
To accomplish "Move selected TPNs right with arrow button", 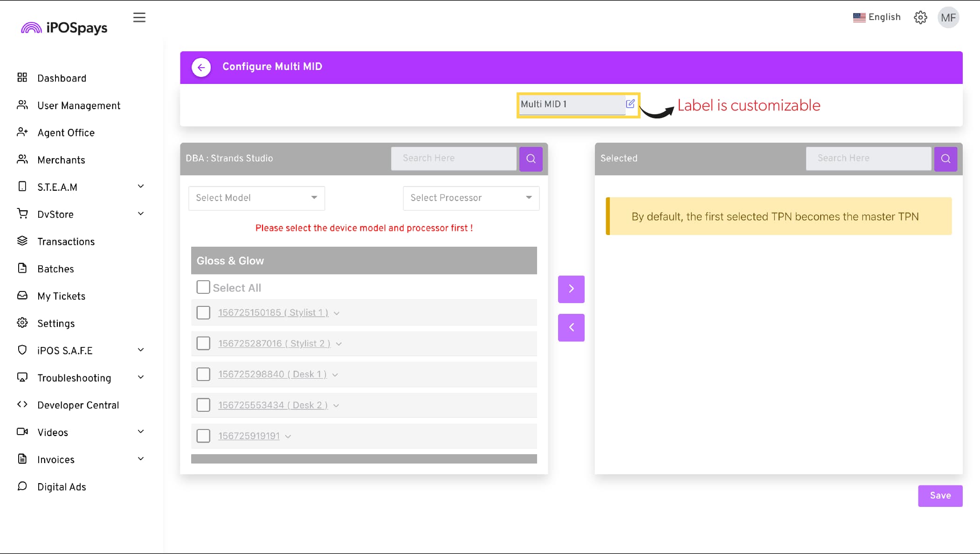I will 571,289.
